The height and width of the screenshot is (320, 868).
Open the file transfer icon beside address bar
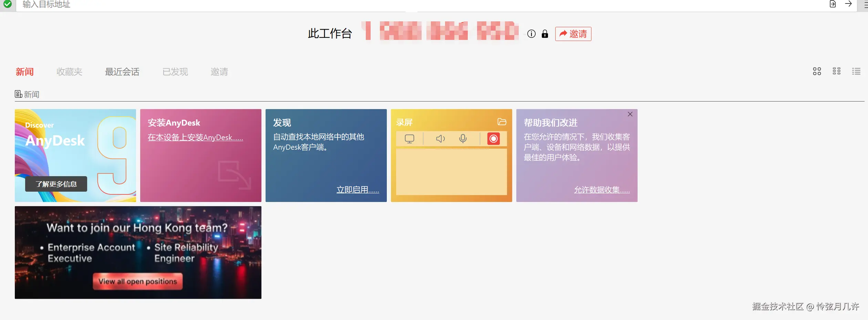(x=833, y=4)
